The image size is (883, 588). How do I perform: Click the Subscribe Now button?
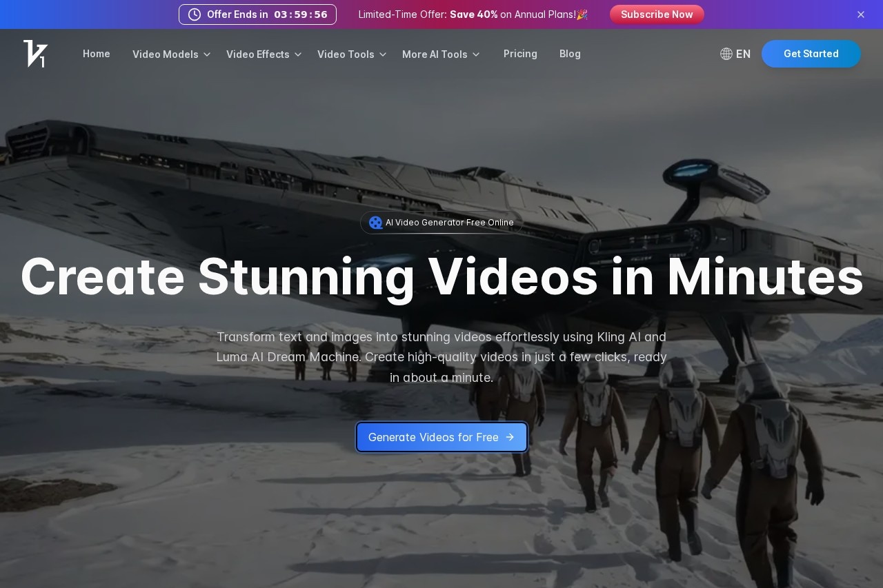point(657,14)
